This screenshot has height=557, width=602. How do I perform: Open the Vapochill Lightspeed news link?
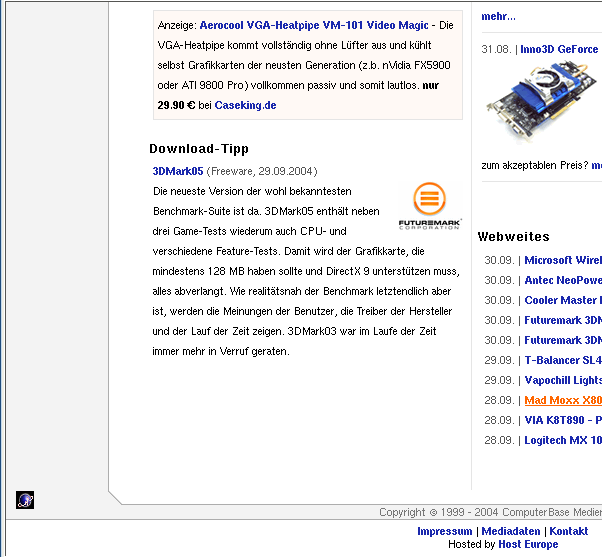(x=563, y=380)
